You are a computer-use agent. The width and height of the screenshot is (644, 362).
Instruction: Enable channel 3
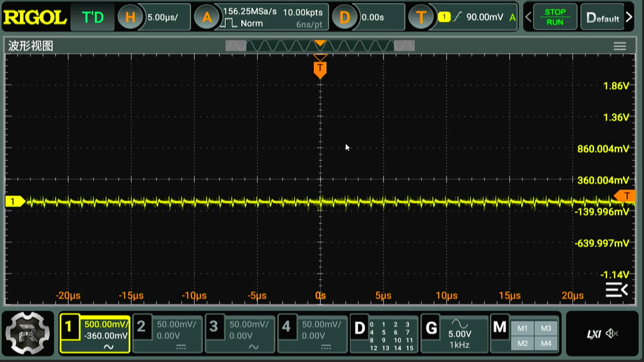pyautogui.click(x=214, y=326)
